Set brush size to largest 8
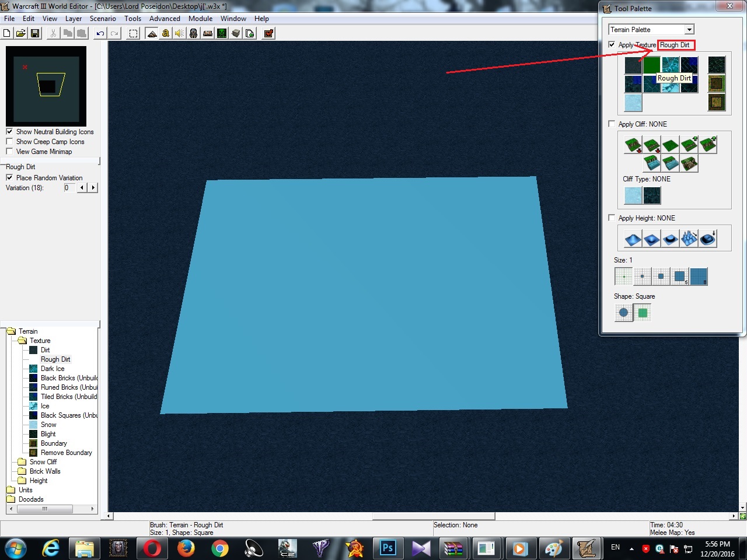This screenshot has width=747, height=560. (699, 276)
